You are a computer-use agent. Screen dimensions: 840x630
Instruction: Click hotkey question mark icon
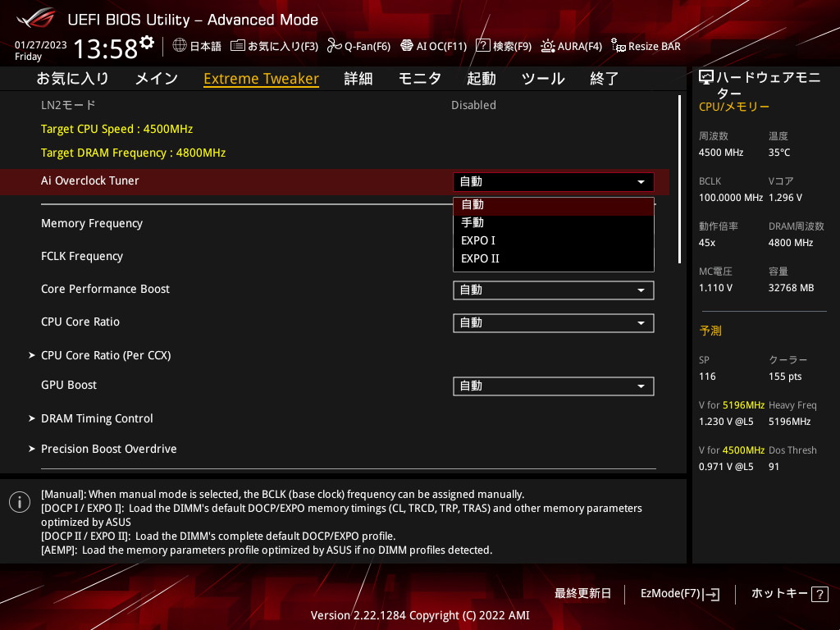coord(819,594)
